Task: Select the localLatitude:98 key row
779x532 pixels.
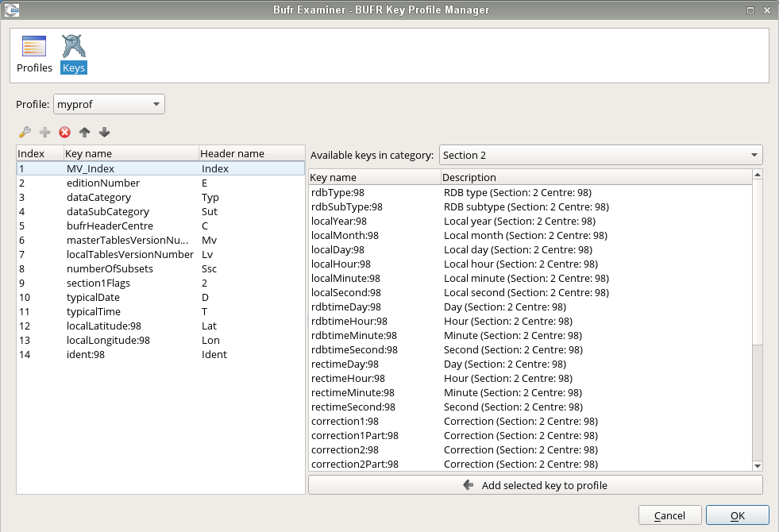Action: coord(160,326)
